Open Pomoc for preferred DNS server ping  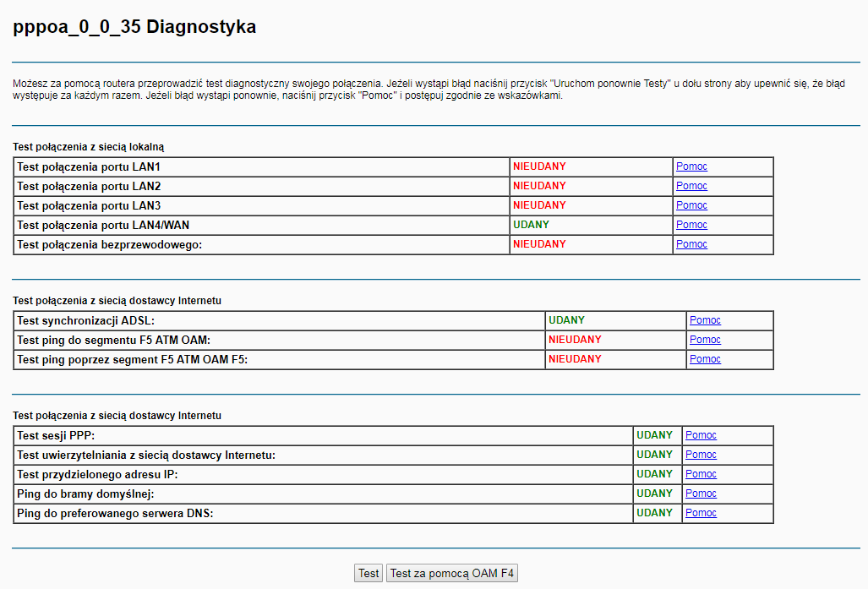point(701,513)
